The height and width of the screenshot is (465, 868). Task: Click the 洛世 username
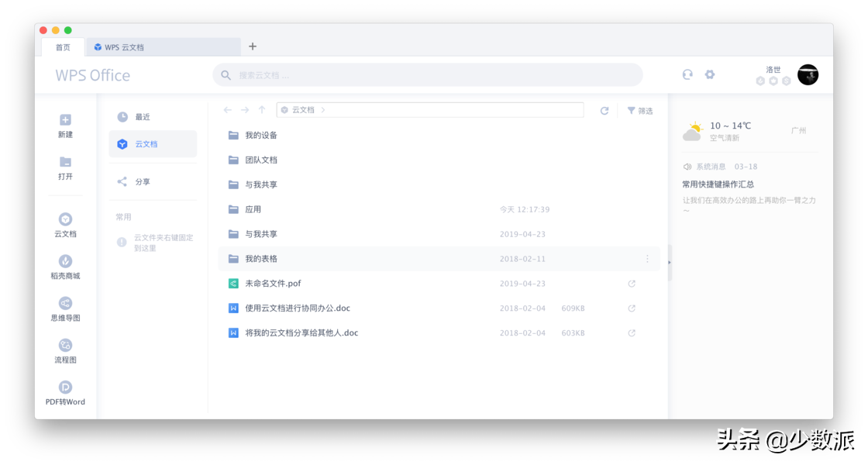(773, 70)
